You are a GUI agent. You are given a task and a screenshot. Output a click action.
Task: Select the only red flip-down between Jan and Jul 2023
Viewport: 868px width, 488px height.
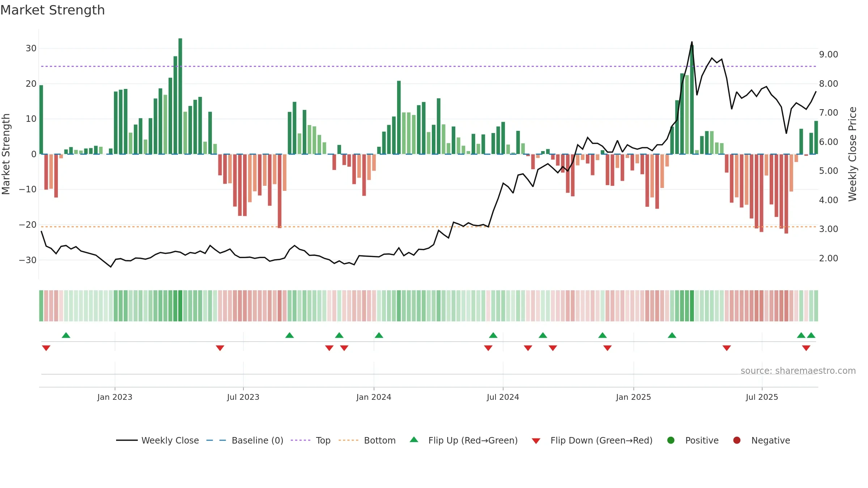[220, 348]
